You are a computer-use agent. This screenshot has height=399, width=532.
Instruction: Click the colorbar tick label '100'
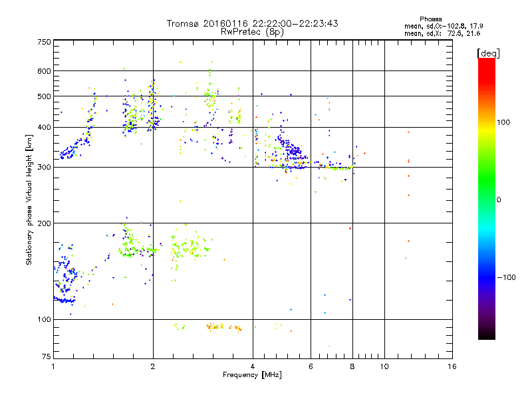(503, 122)
